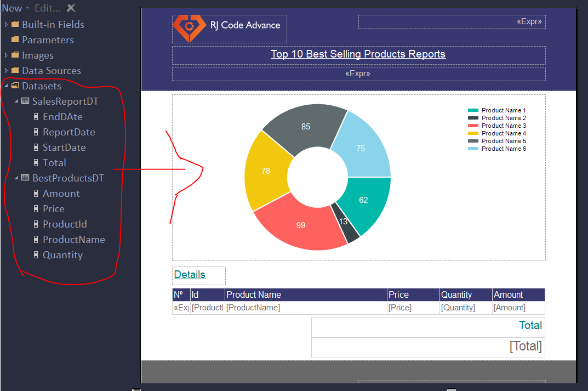Select the field icon next to Amount
The image size is (588, 391).
36,193
